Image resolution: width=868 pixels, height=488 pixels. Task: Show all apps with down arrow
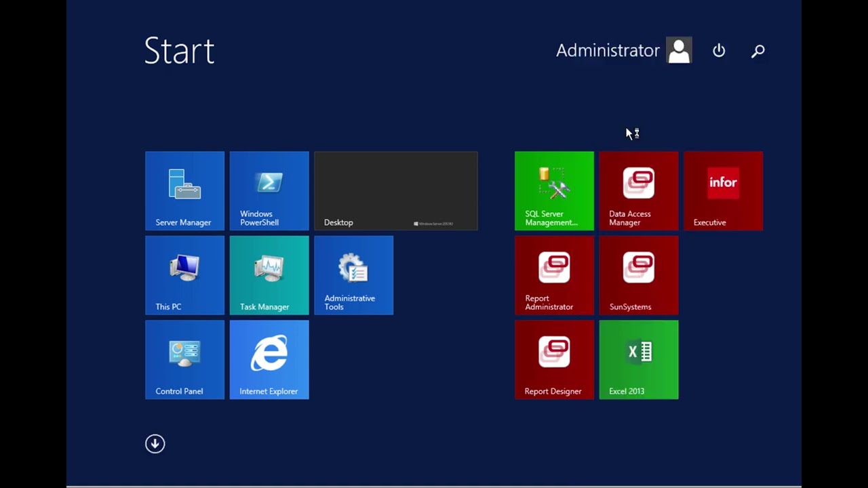click(x=155, y=444)
